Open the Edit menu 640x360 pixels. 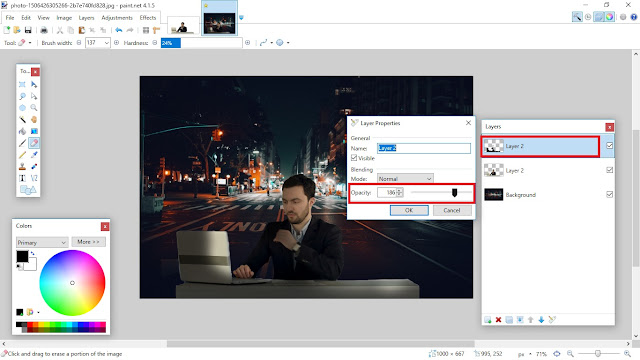(x=26, y=18)
